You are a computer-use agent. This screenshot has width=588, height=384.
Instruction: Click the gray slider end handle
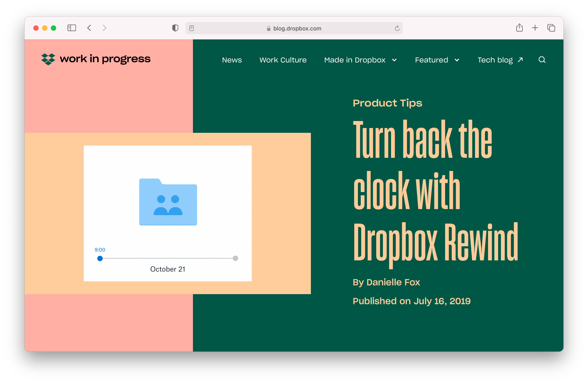click(235, 258)
